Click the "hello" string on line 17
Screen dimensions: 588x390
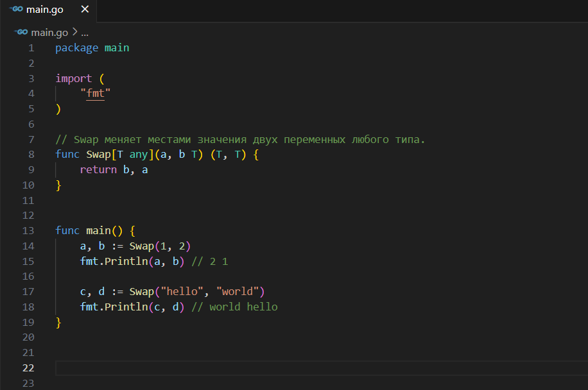click(182, 292)
